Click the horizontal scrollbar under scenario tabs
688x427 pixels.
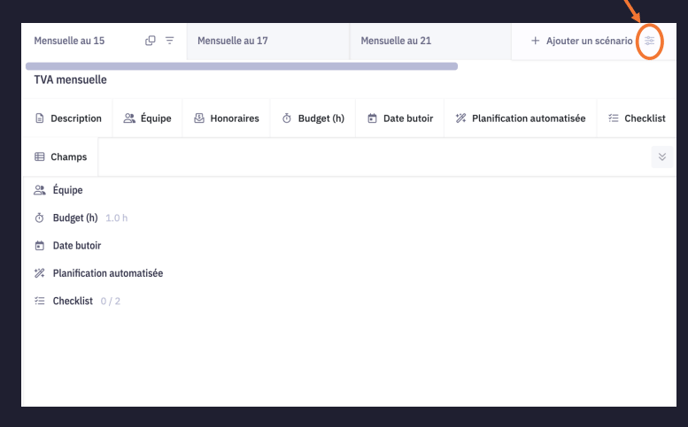240,66
